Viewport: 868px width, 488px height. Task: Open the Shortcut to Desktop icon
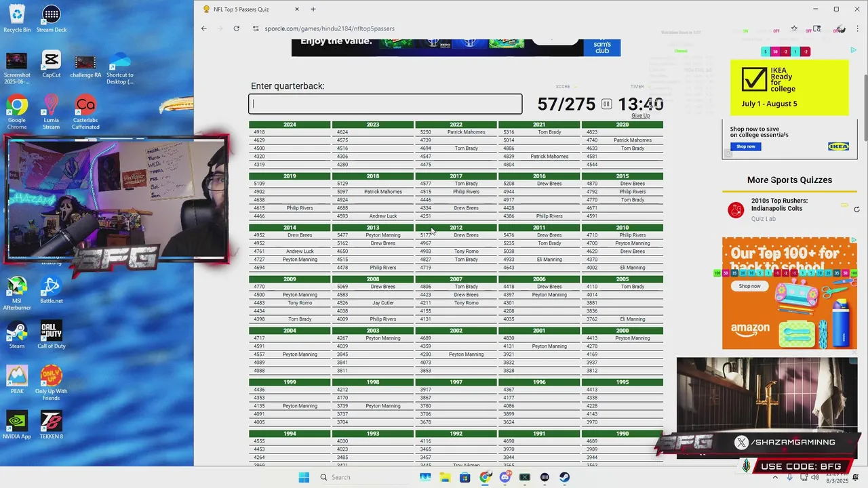click(120, 68)
